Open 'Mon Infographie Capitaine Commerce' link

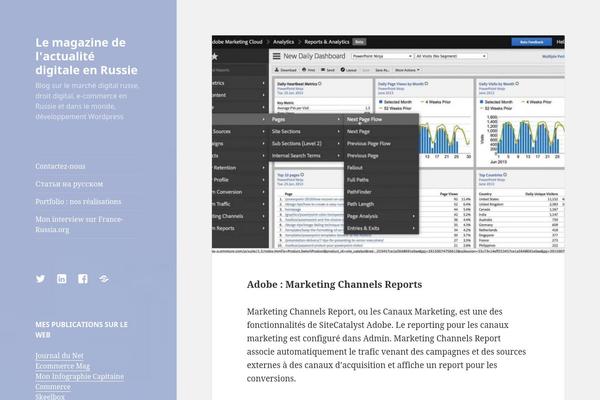pos(80,382)
